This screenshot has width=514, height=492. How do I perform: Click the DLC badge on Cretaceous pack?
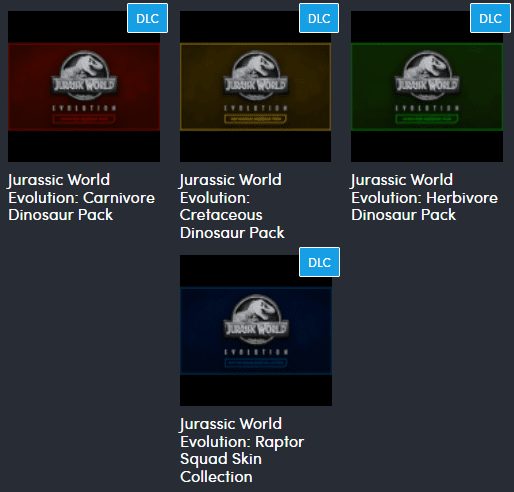coord(319,18)
